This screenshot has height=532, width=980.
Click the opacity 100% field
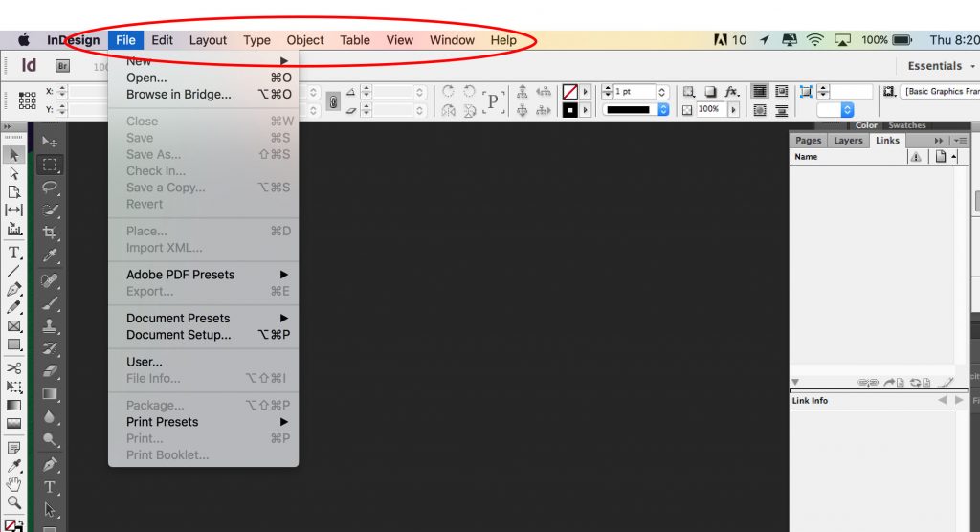(711, 109)
